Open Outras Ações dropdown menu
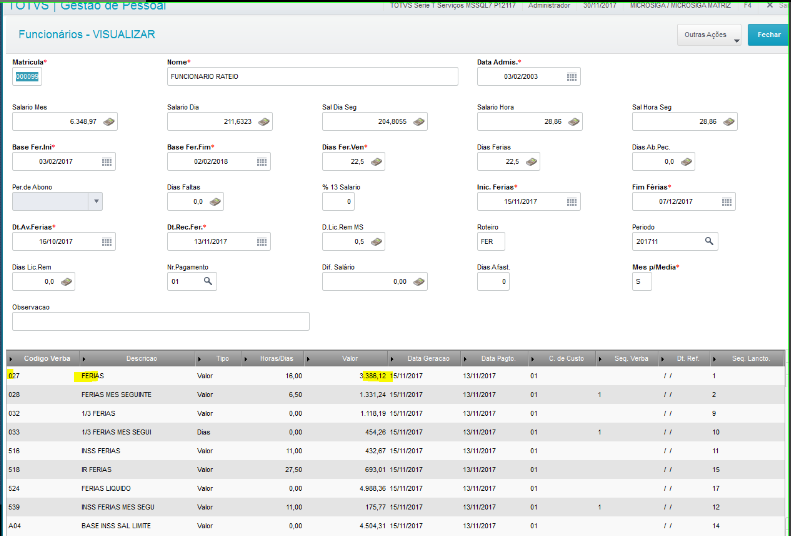 [709, 35]
